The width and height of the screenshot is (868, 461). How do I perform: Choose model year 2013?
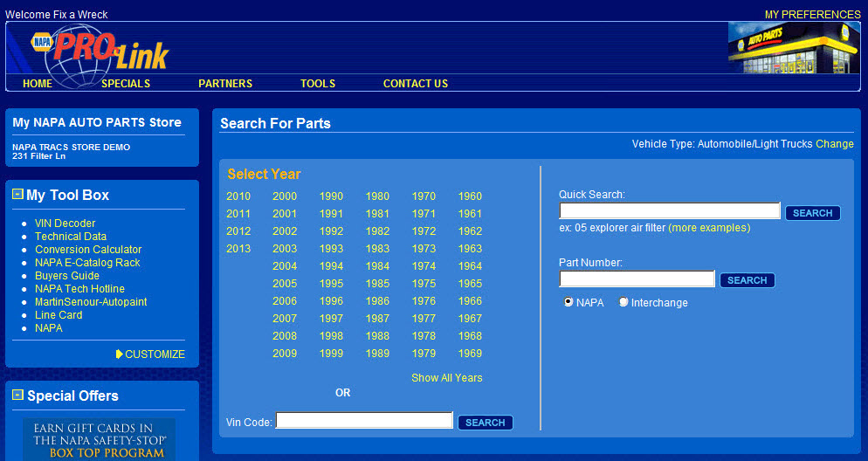[x=238, y=249]
